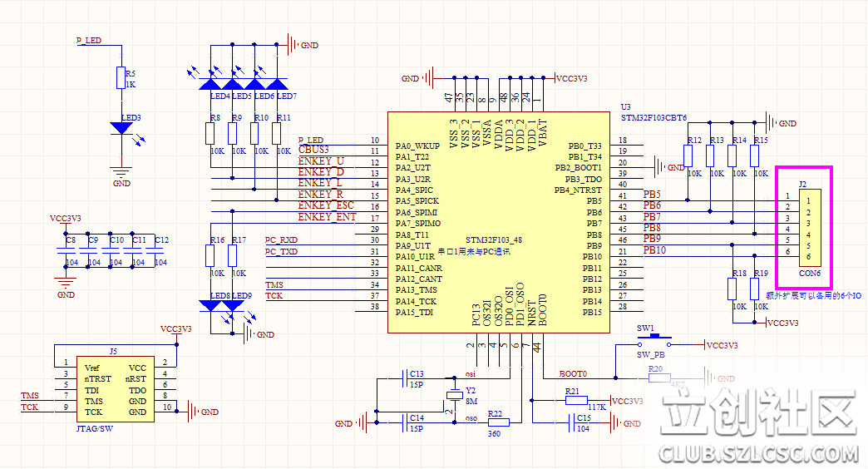Image resolution: width=868 pixels, height=469 pixels.
Task: Select the U3 STM32F103CBT6 designator text
Action: point(653,113)
